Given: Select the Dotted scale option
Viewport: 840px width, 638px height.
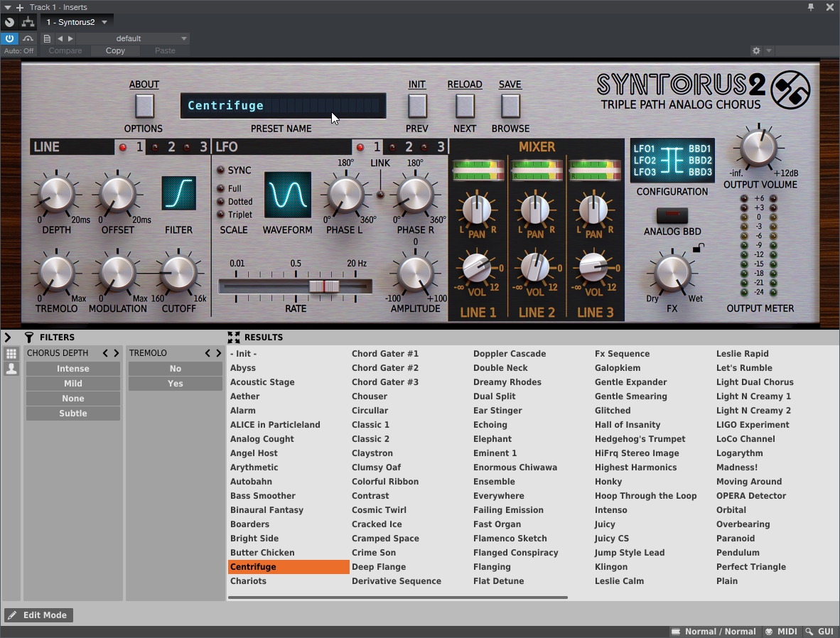Looking at the screenshot, I should point(221,201).
